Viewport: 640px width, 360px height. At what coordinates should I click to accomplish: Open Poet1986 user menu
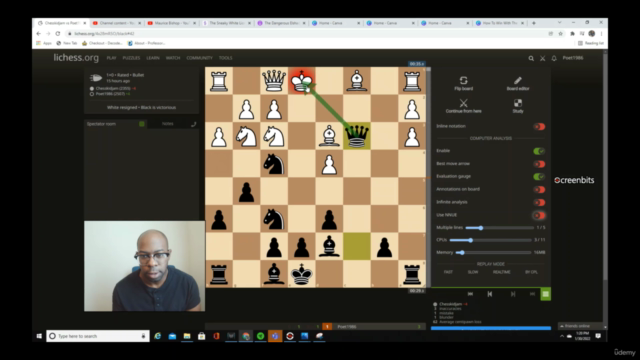point(573,58)
